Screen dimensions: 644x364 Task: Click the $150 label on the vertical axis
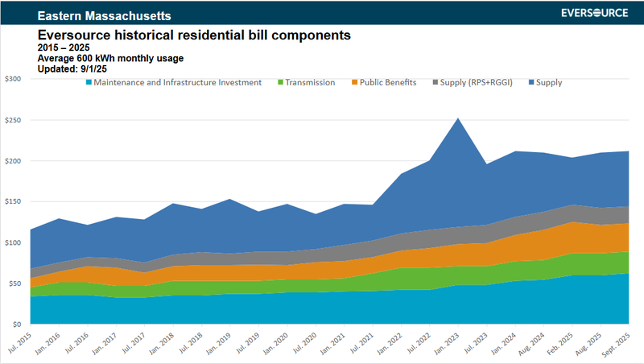(14, 202)
